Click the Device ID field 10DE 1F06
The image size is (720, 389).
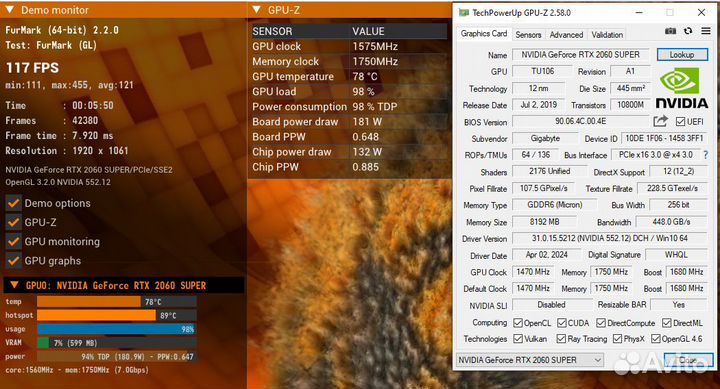(x=664, y=138)
